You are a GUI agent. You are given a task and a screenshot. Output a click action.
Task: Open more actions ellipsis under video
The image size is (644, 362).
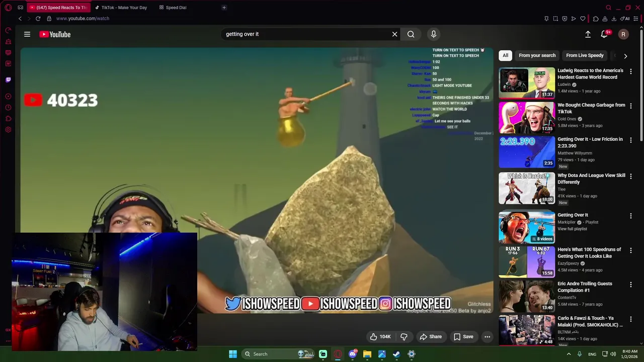(487, 337)
